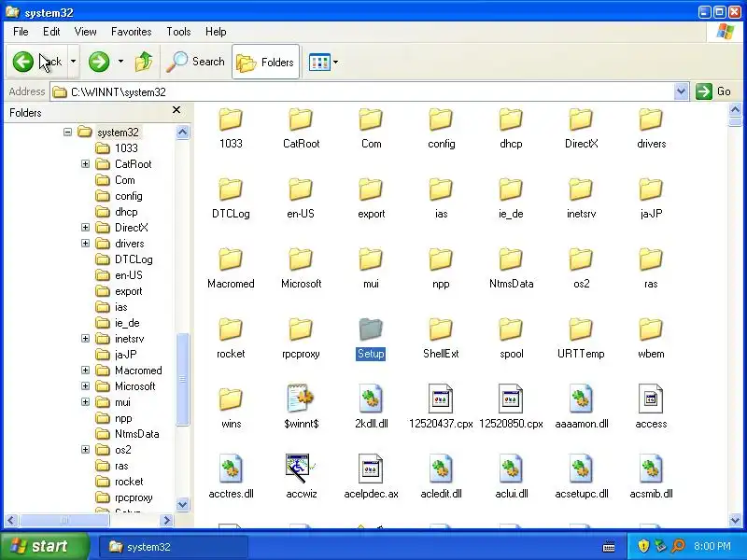Expand CatRoot in folder tree
747x560 pixels.
pos(85,164)
